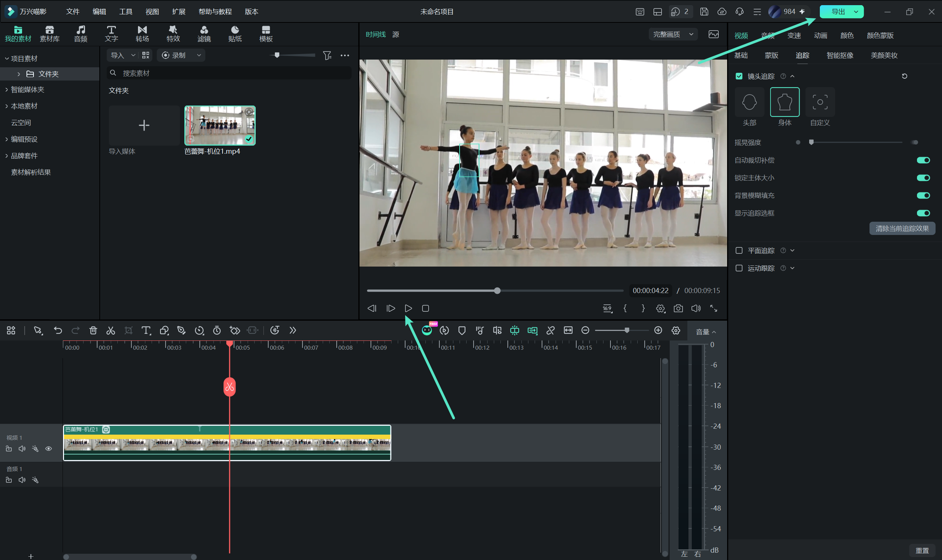The image size is (942, 560).
Task: Select the 自定义 custom tracking icon
Action: click(x=820, y=102)
